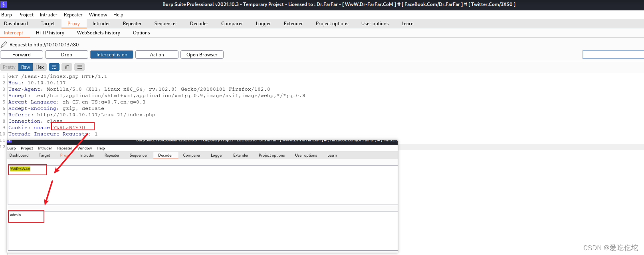Viewport: 644px width, 255px height.
Task: Open User options tab in the Decoder window
Action: [306, 155]
